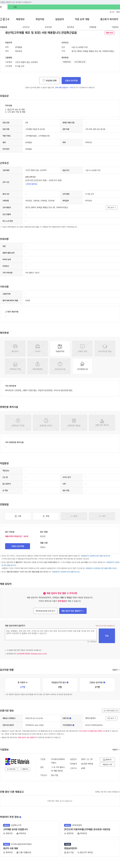The image size is (120, 868).
Task: Open the 취업지원 main menu
Action: tap(40, 19)
